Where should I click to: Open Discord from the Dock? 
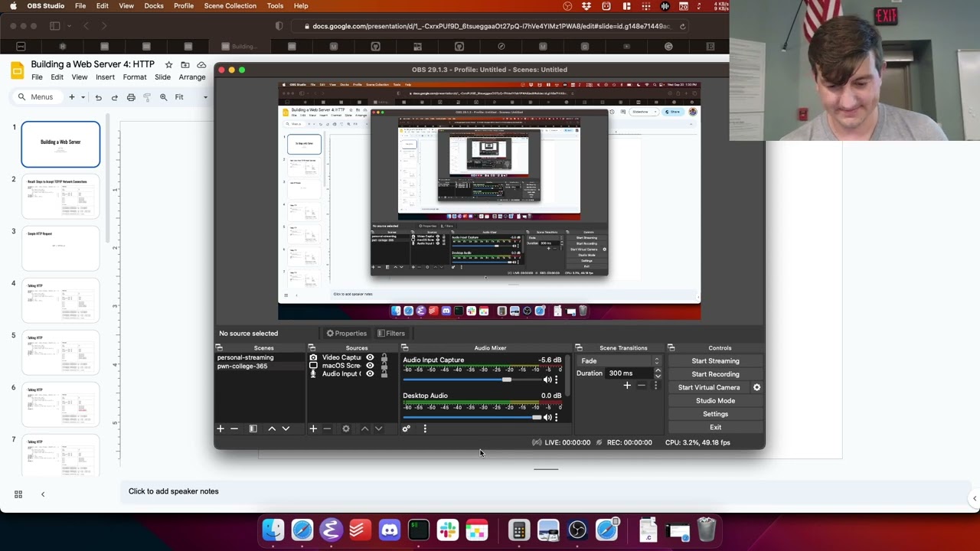[x=390, y=530]
